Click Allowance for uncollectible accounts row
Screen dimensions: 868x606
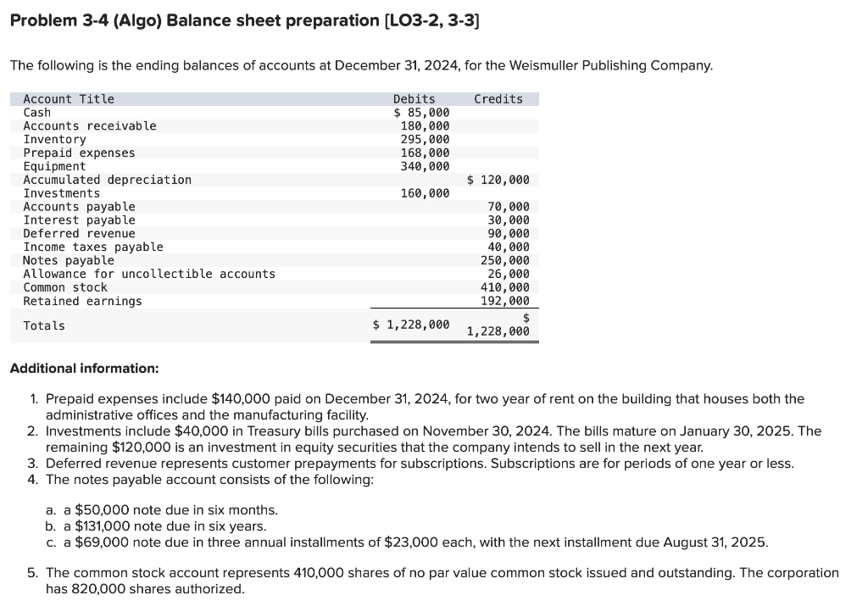tap(149, 274)
